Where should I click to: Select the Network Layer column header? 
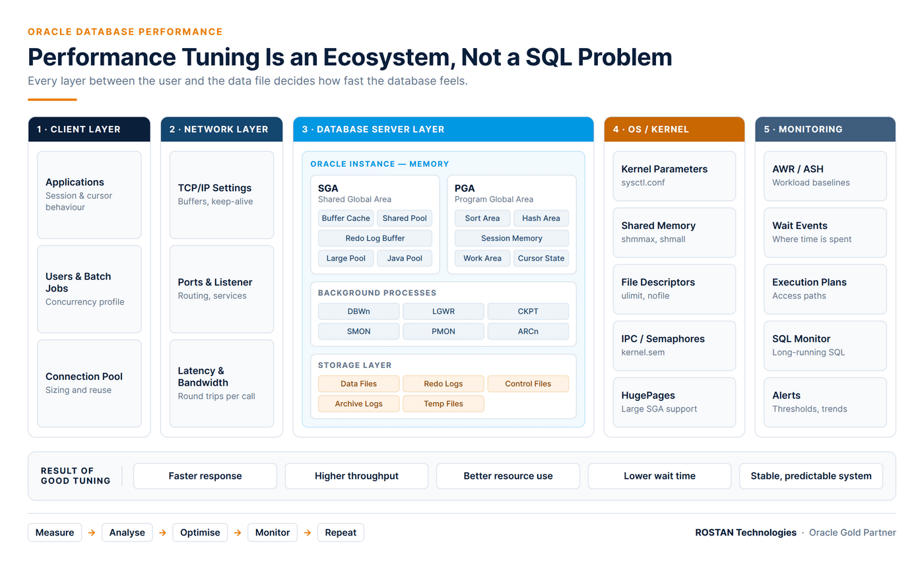222,129
